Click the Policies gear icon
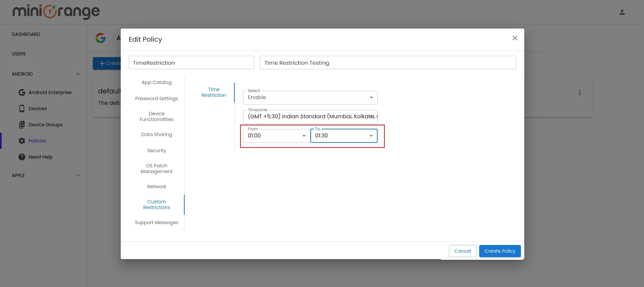 point(22,141)
